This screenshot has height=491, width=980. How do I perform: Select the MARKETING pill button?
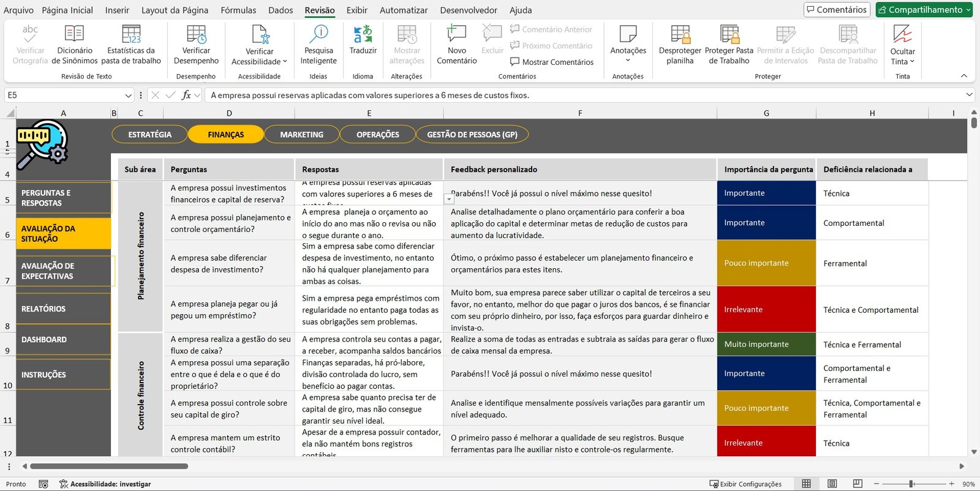(x=301, y=135)
